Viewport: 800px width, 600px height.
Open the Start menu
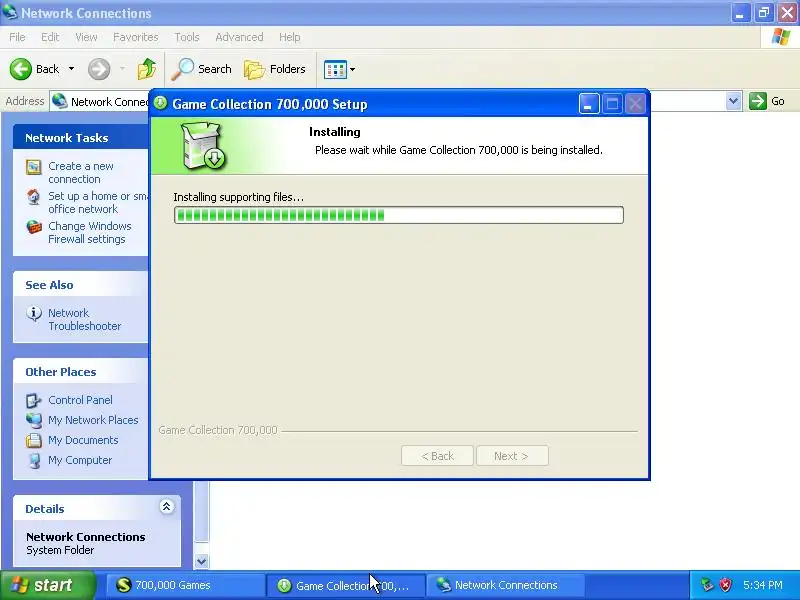[47, 585]
